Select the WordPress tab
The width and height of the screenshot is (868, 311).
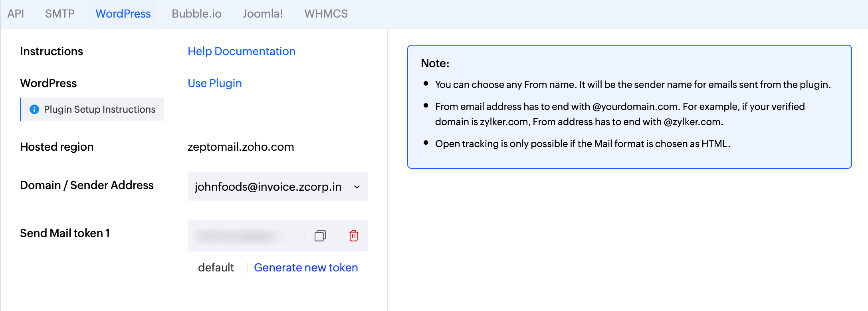[123, 14]
